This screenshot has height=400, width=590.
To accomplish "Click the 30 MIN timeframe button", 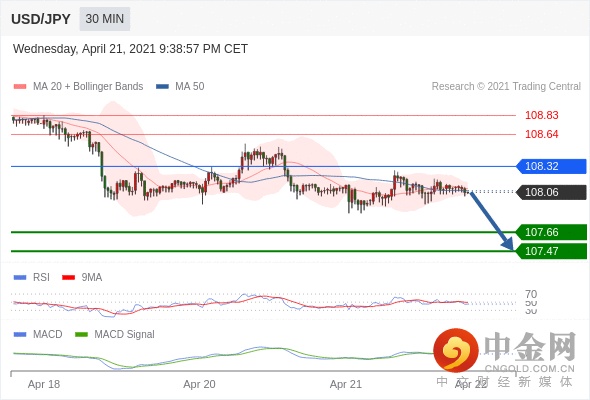I will (105, 19).
